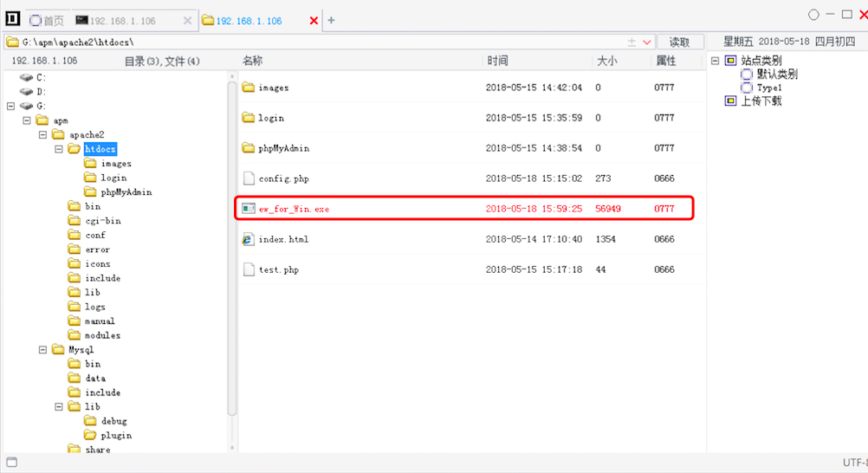
Task: Select Mysql folder in tree
Action: click(x=81, y=349)
